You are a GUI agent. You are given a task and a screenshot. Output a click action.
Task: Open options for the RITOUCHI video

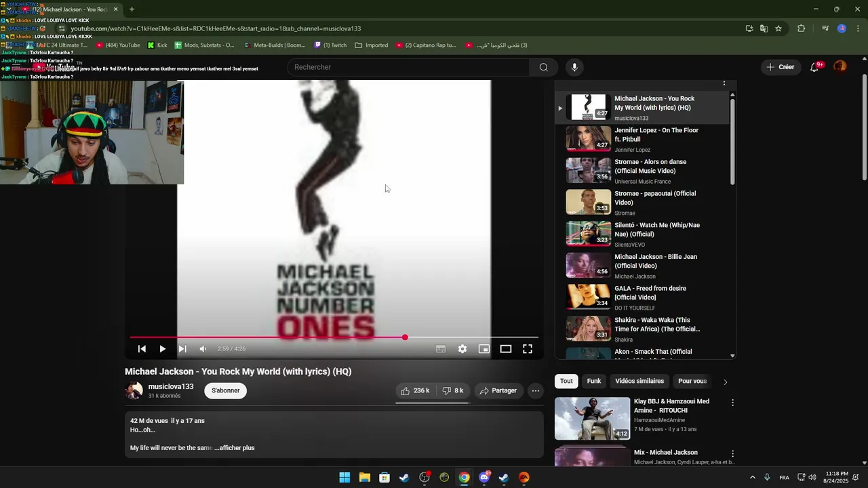(732, 403)
